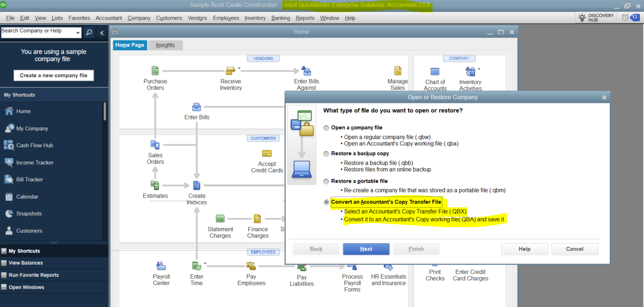Image resolution: width=644 pixels, height=307 pixels.
Task: Open Enter Bills Against Inventory icon
Action: tap(307, 71)
